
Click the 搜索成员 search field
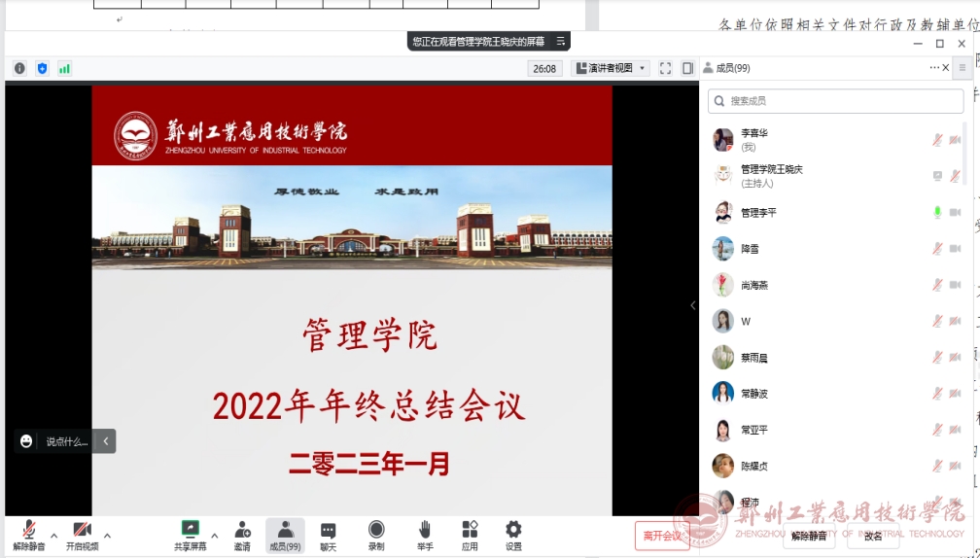pos(836,101)
